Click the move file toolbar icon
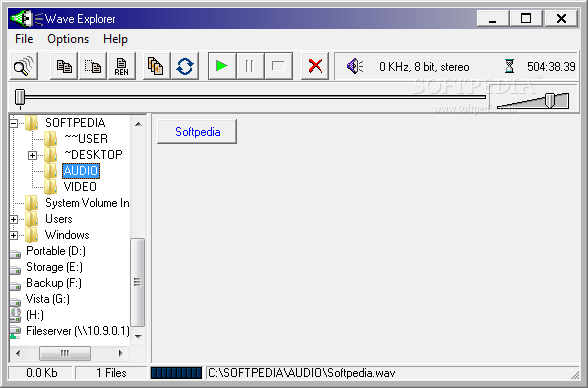The width and height of the screenshot is (588, 388). click(93, 66)
